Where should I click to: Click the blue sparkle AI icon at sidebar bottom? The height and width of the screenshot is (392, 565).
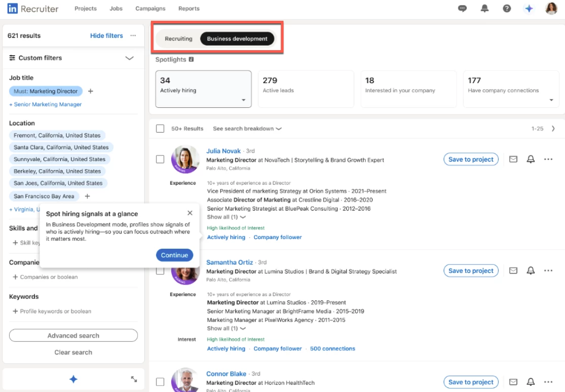tap(73, 379)
